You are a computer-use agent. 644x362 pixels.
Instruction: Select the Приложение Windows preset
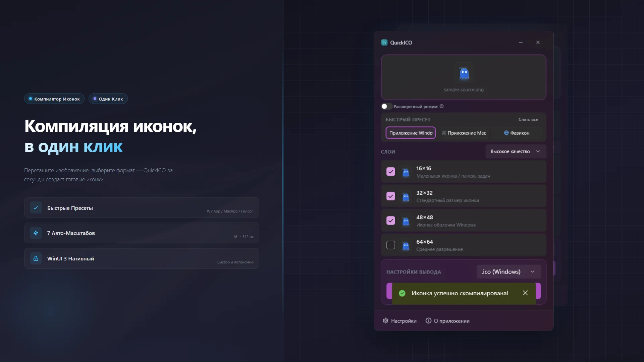pyautogui.click(x=411, y=133)
